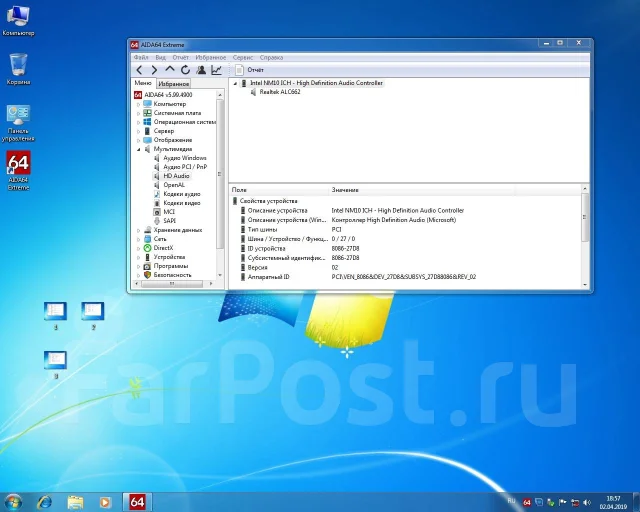Screen dimensions: 640x512
Task: Click the Поле column header
Action: coord(279,190)
